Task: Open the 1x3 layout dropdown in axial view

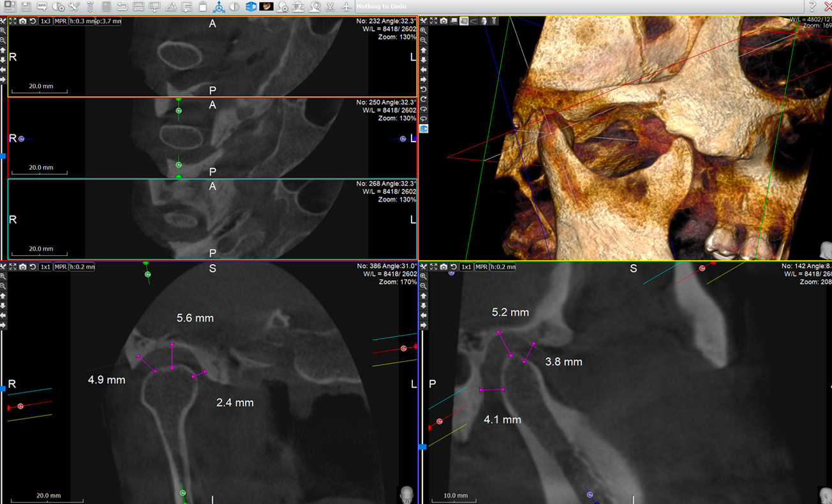Action: click(x=45, y=21)
